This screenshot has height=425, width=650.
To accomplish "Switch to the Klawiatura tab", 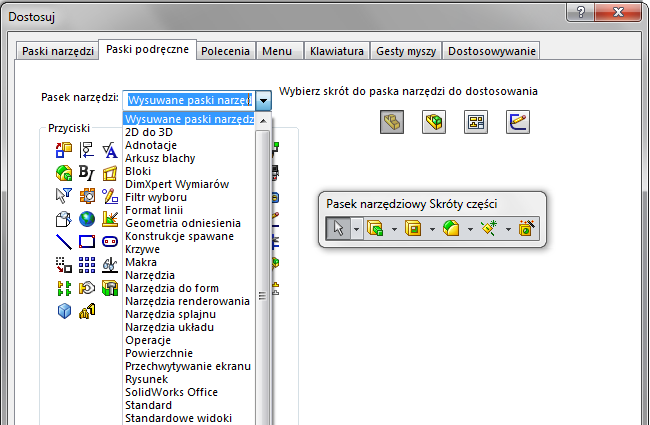I will (336, 50).
